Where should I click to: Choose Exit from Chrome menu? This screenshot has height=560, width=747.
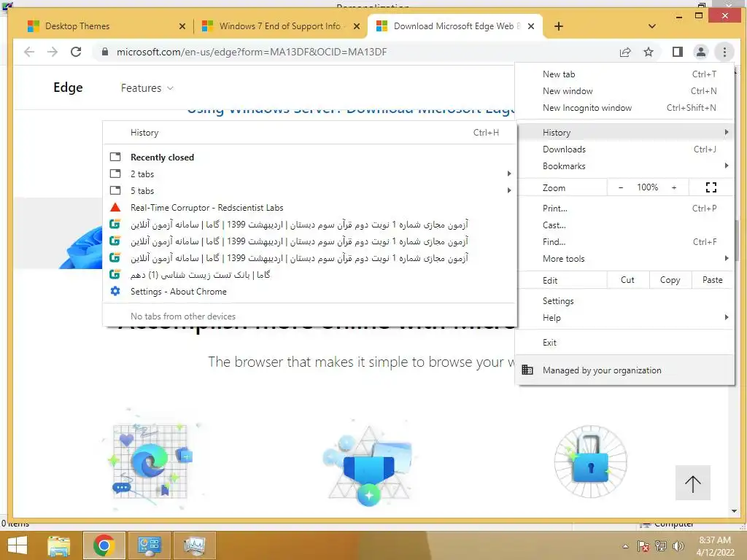(625, 343)
